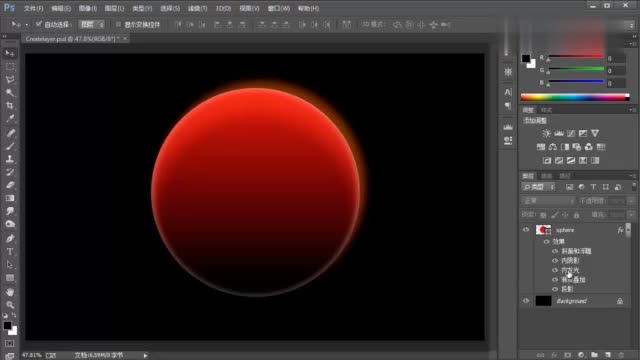Select the Zoom tool in toolbox
The width and height of the screenshot is (640, 360).
click(10, 305)
